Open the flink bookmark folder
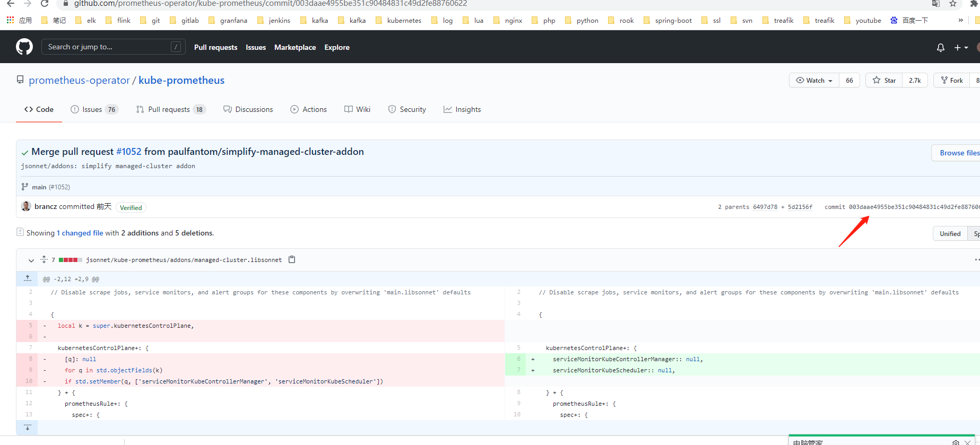This screenshot has width=980, height=445. [x=118, y=20]
